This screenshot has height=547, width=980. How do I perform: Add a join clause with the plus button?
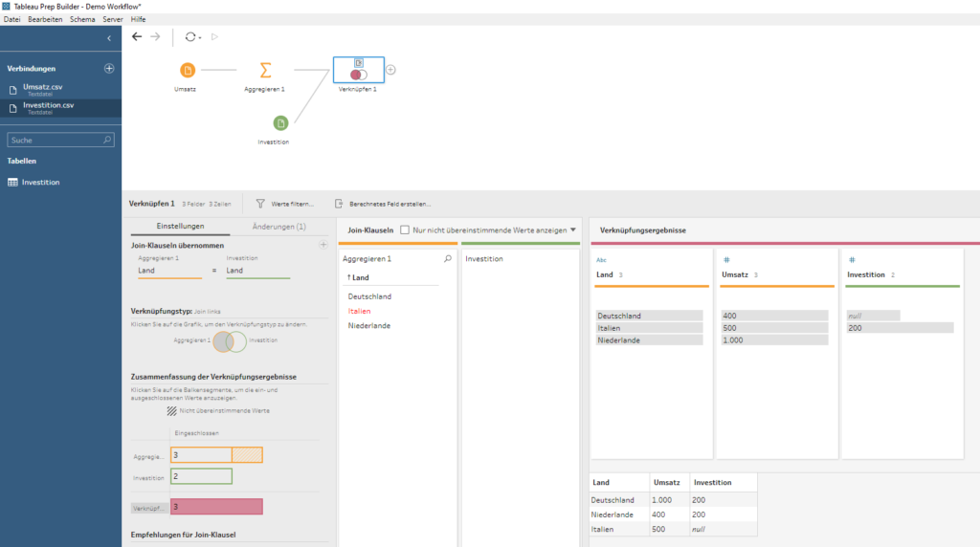[x=323, y=245]
